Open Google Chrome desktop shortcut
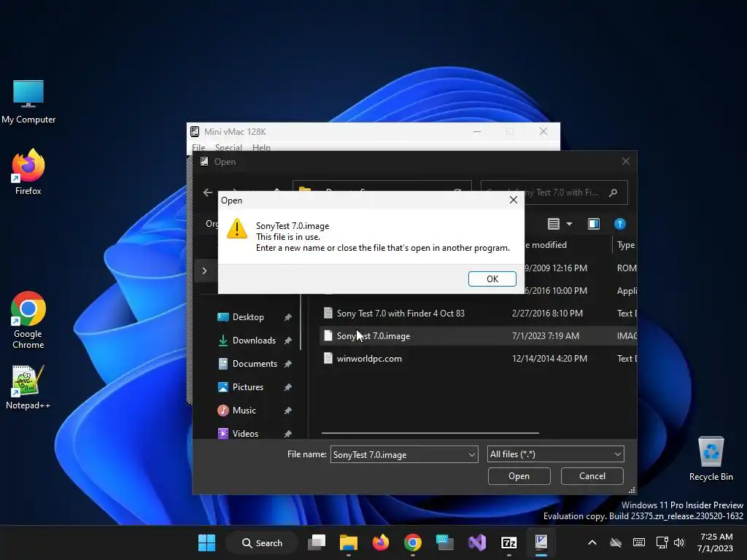 [x=28, y=320]
